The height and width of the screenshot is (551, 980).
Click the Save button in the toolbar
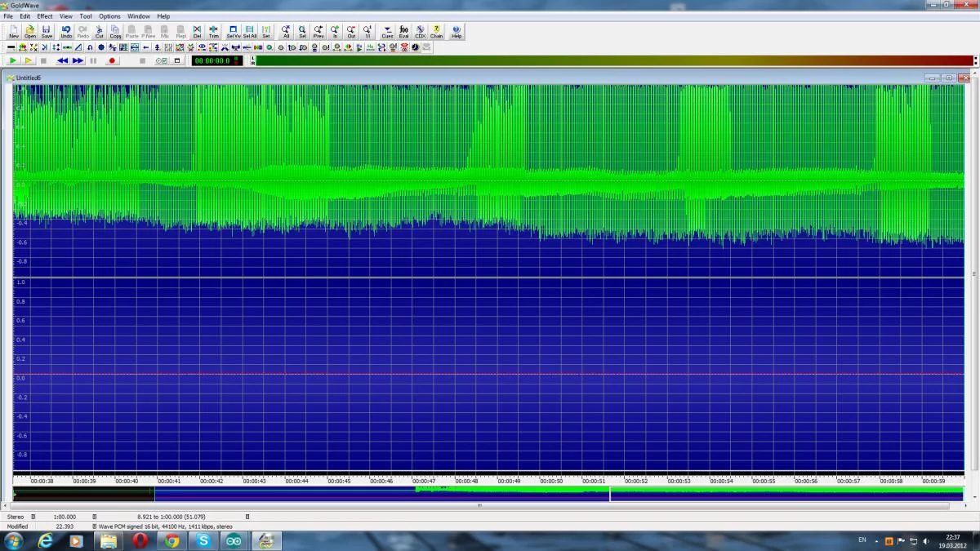47,31
